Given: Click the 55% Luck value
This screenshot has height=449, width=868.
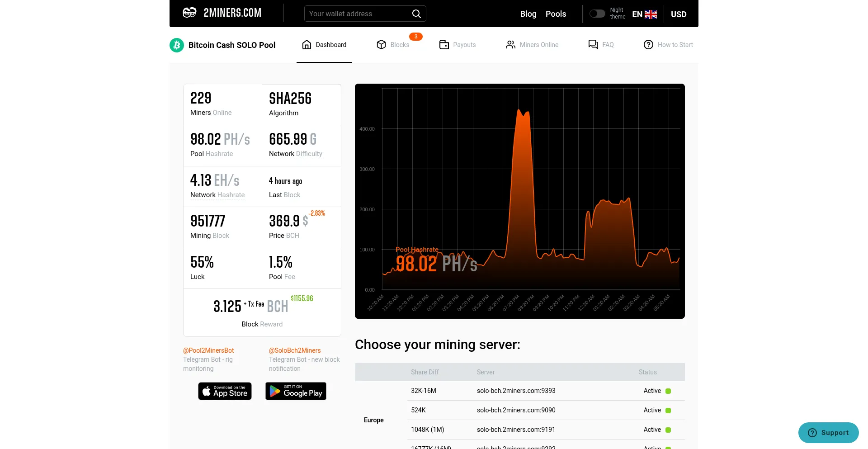Looking at the screenshot, I should click(x=202, y=262).
